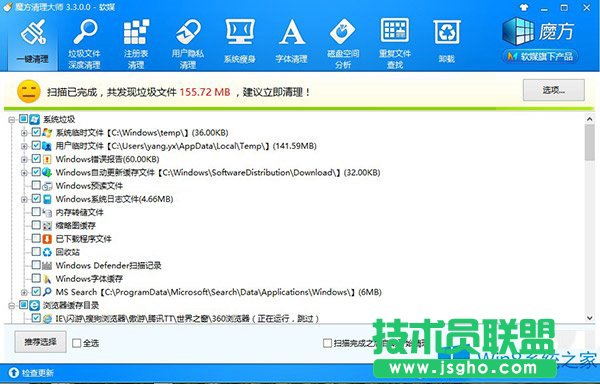Click the 软媒旗下产品 button
Viewport: 600px width, 384px height.
[540, 57]
